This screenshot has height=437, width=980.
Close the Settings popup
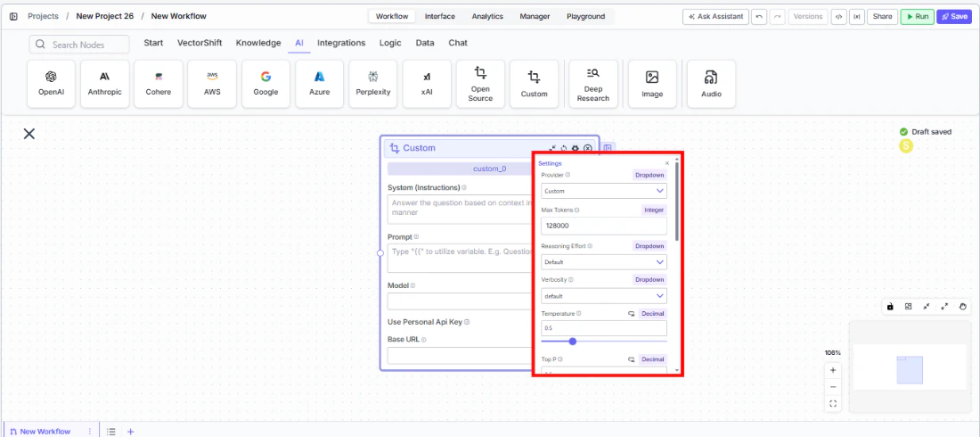(x=667, y=163)
